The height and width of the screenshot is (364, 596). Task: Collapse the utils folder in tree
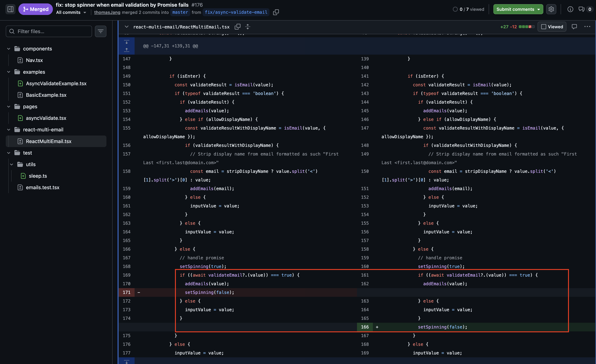point(12,164)
